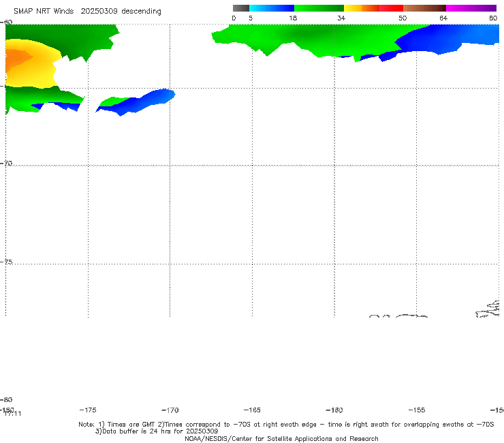504x443 pixels.
Task: Select the yellow-to-red 34-50 color bar segment
Action: (x=373, y=8)
